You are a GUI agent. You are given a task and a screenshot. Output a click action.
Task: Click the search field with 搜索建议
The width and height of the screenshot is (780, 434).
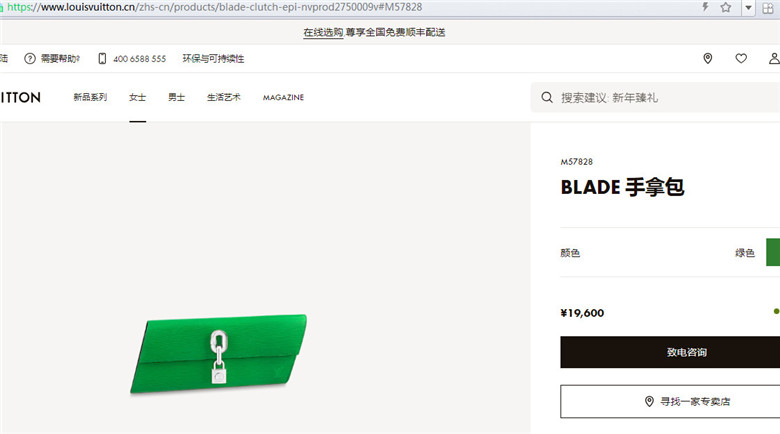pos(655,98)
